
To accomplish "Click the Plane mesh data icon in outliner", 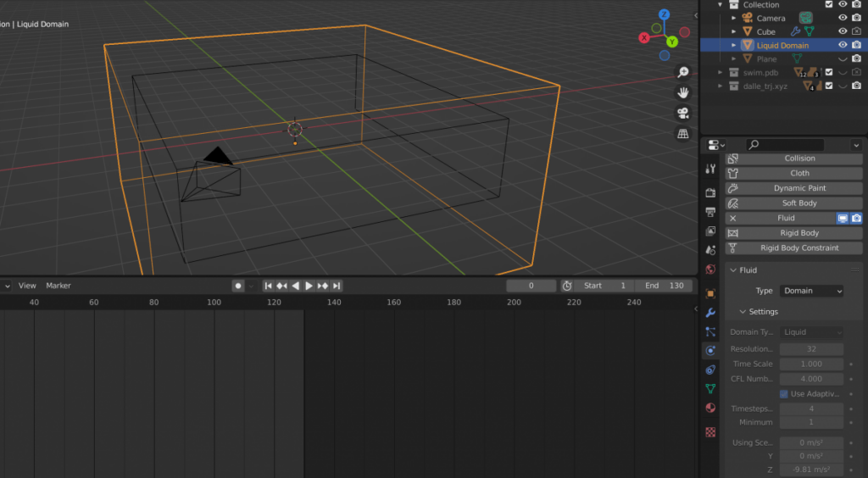I will (797, 58).
